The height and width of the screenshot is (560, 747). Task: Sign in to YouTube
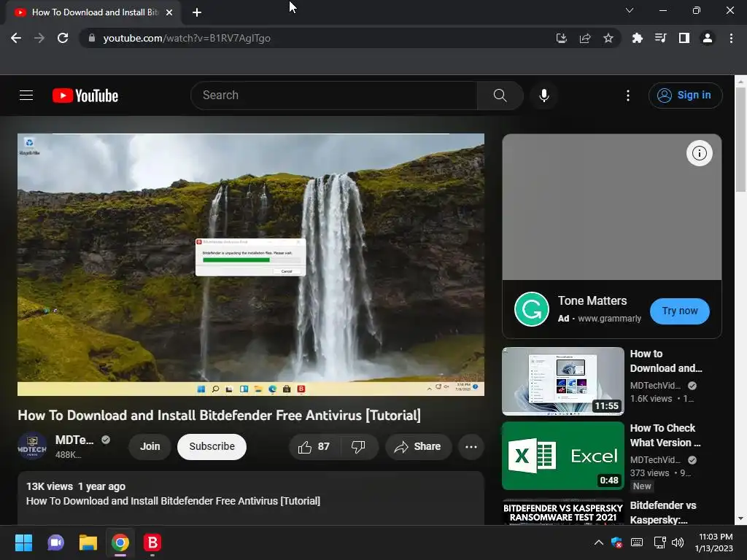[x=685, y=96]
